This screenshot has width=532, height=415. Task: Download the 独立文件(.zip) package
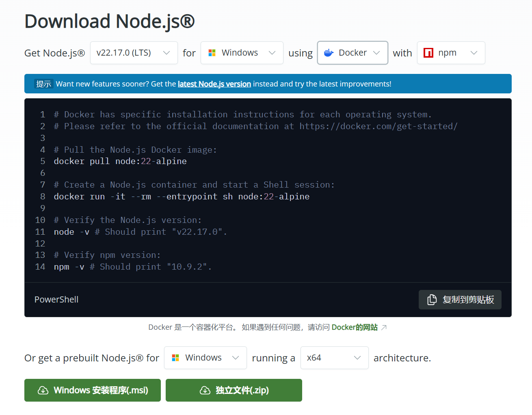234,390
